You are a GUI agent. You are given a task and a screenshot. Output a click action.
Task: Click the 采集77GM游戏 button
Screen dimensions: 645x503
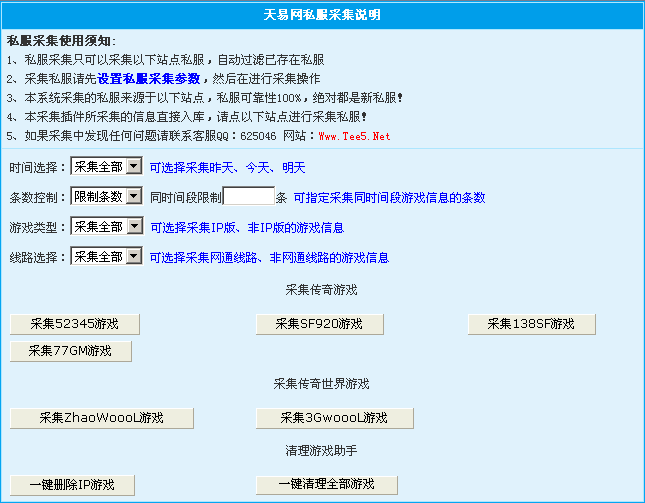[70, 351]
